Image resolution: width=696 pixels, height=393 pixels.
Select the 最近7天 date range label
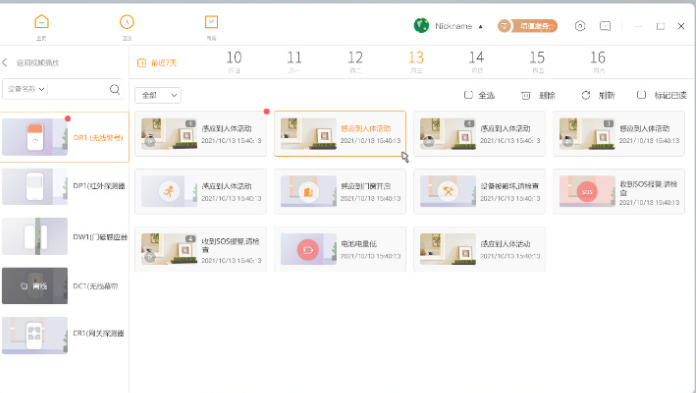point(164,63)
